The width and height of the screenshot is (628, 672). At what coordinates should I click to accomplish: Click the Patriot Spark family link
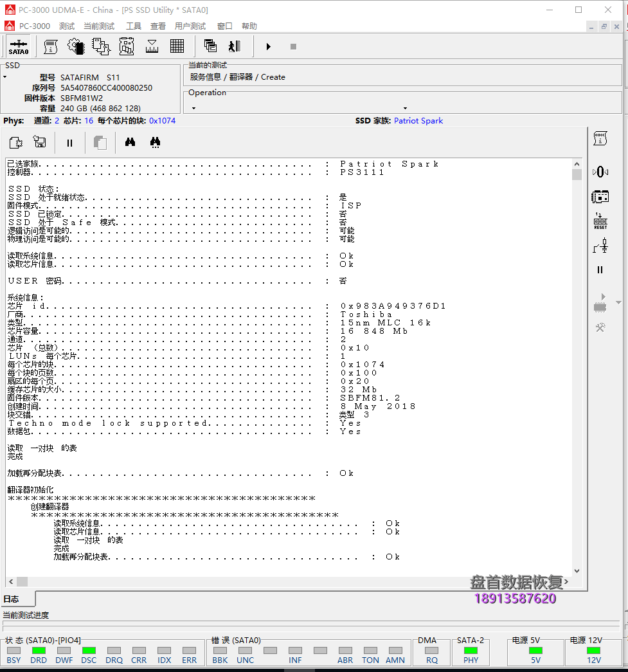[x=418, y=121]
